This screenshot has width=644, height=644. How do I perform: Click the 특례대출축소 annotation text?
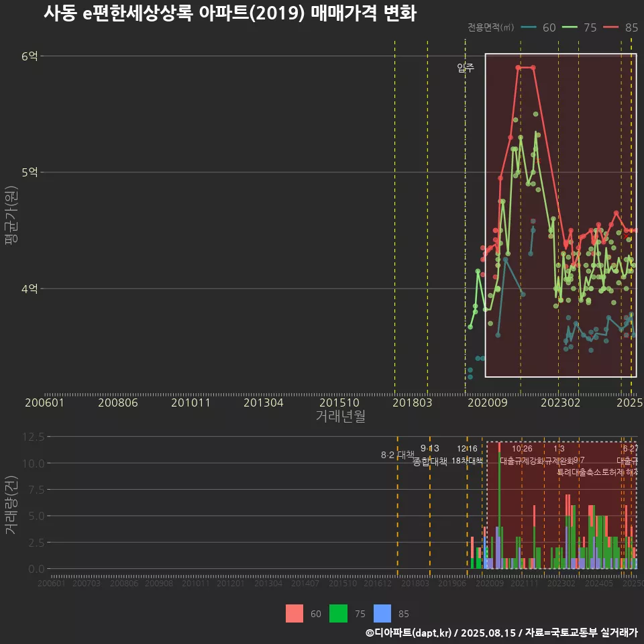578,472
